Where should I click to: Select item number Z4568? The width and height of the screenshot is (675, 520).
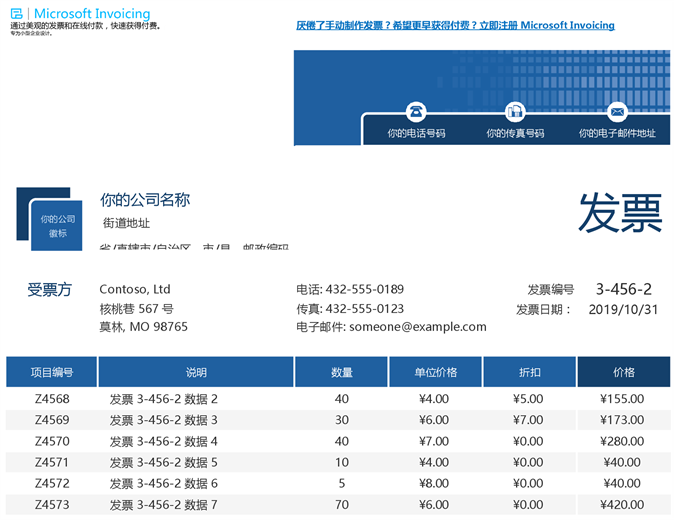[52, 399]
